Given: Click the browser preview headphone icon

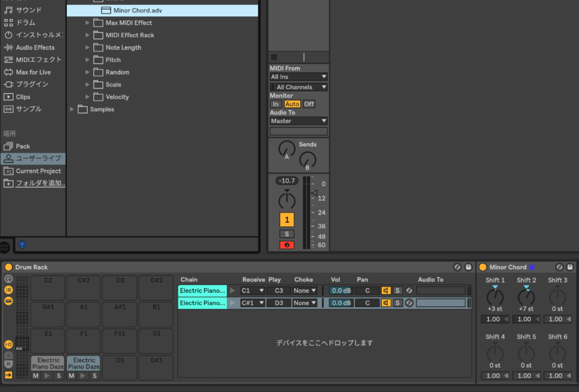Looking at the screenshot, I should pyautogui.click(x=22, y=245).
